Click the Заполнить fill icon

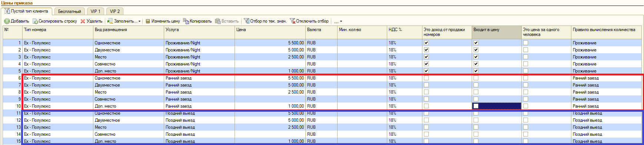pos(110,21)
